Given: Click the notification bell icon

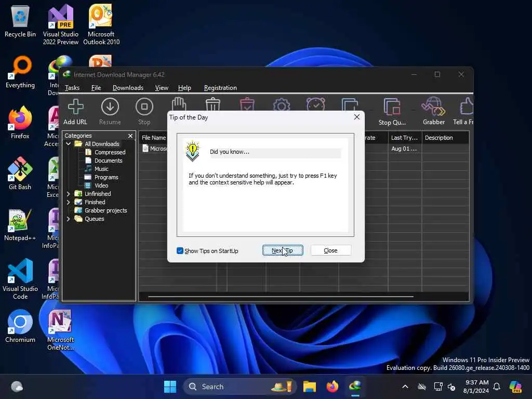Looking at the screenshot, I should (x=497, y=387).
